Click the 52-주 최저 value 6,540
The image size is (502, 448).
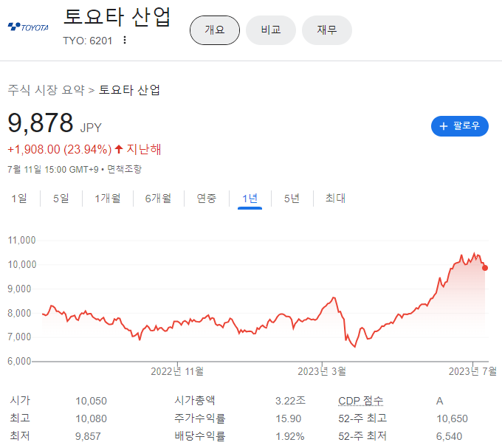pyautogui.click(x=449, y=436)
